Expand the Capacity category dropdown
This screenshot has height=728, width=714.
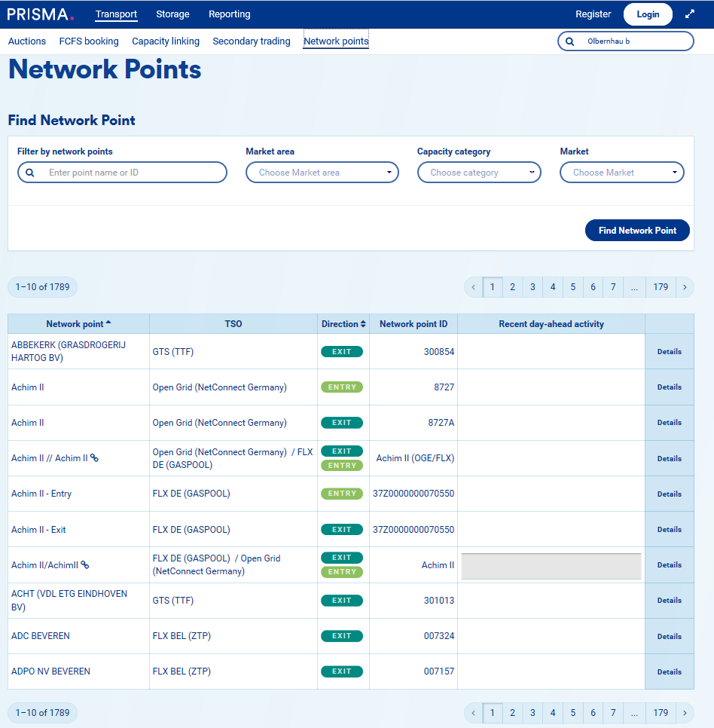479,173
